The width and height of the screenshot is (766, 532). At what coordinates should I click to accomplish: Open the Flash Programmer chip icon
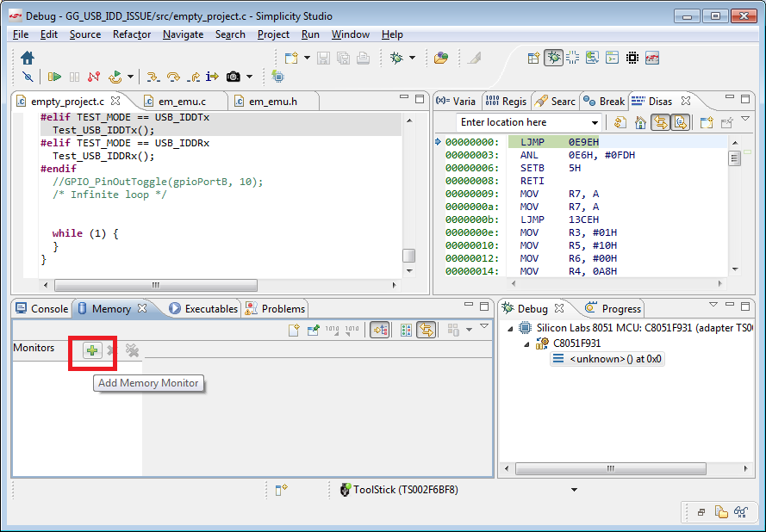coord(277,76)
